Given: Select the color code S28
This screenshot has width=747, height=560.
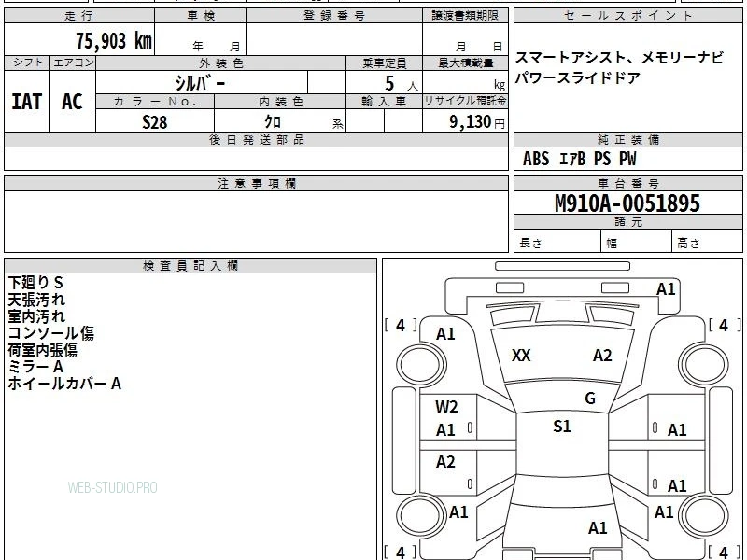Looking at the screenshot, I should [155, 122].
